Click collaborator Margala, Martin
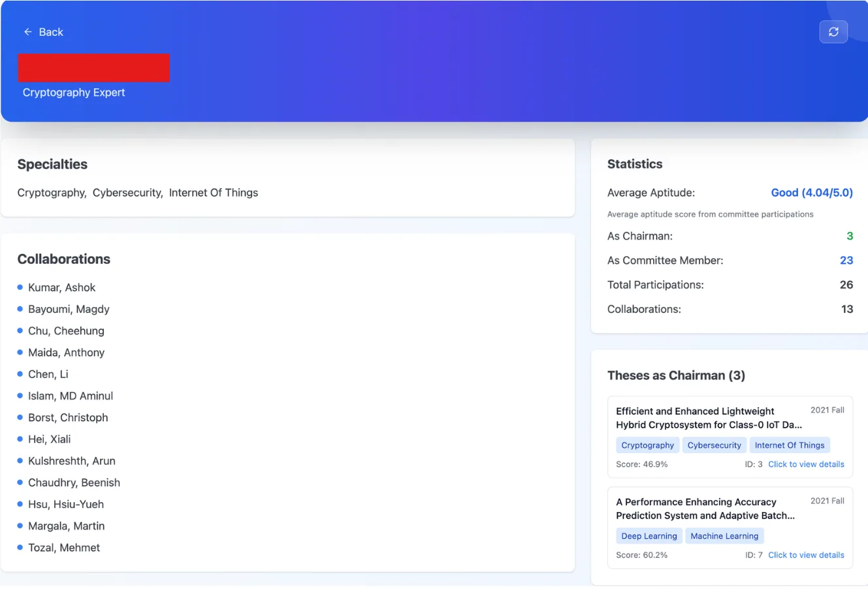This screenshot has width=868, height=589. pyautogui.click(x=66, y=526)
